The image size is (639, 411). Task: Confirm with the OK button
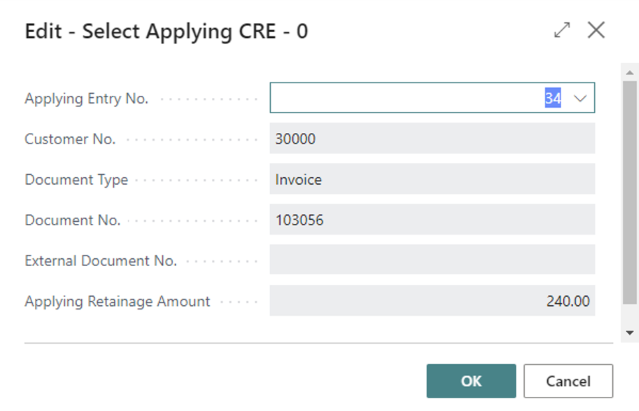click(x=471, y=381)
